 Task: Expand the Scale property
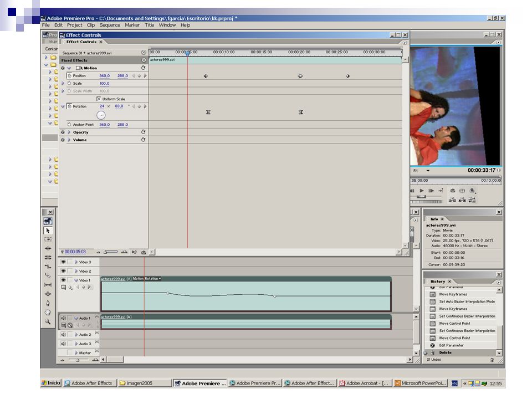tap(63, 83)
